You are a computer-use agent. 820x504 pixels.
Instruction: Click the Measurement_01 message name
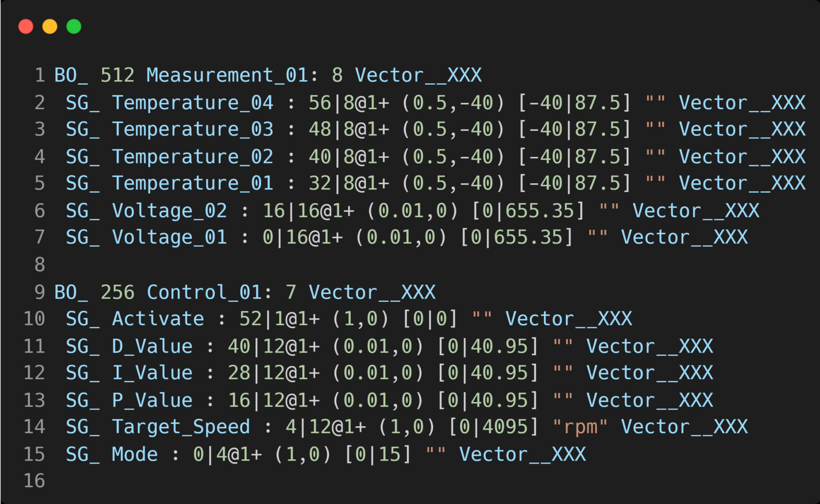tap(227, 75)
